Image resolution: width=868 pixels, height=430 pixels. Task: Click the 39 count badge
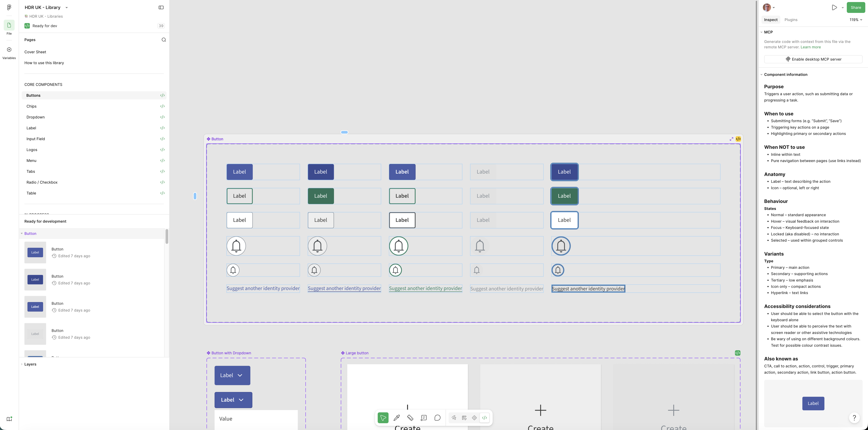point(161,26)
